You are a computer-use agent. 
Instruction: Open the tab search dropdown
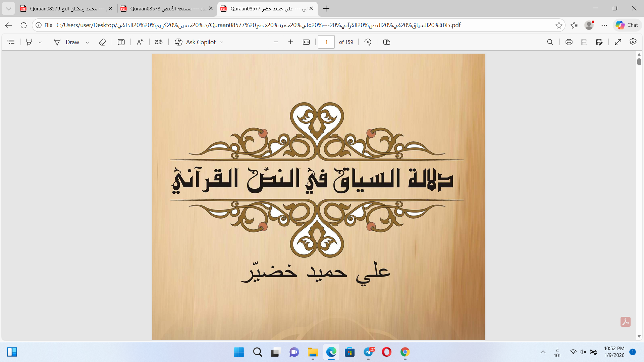click(8, 9)
